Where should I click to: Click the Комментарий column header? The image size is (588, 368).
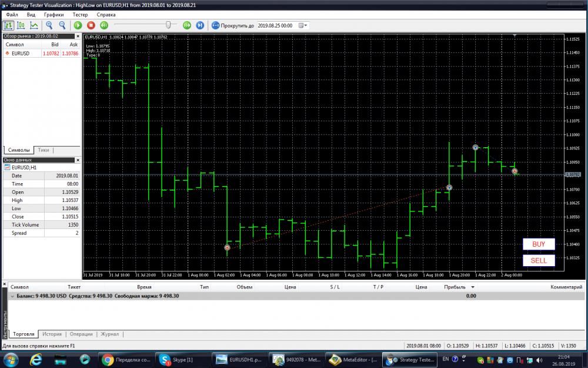[x=566, y=287]
